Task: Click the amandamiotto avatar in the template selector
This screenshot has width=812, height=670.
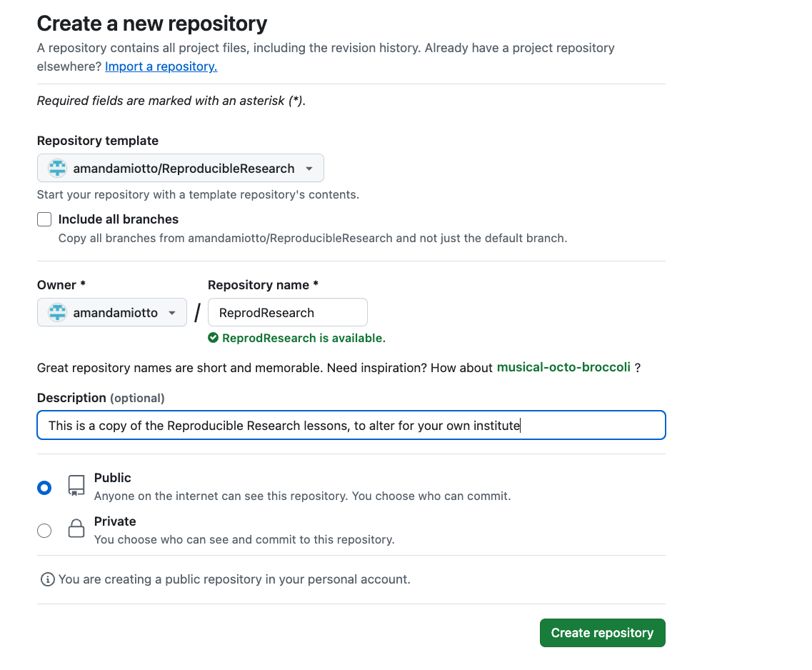Action: point(56,169)
